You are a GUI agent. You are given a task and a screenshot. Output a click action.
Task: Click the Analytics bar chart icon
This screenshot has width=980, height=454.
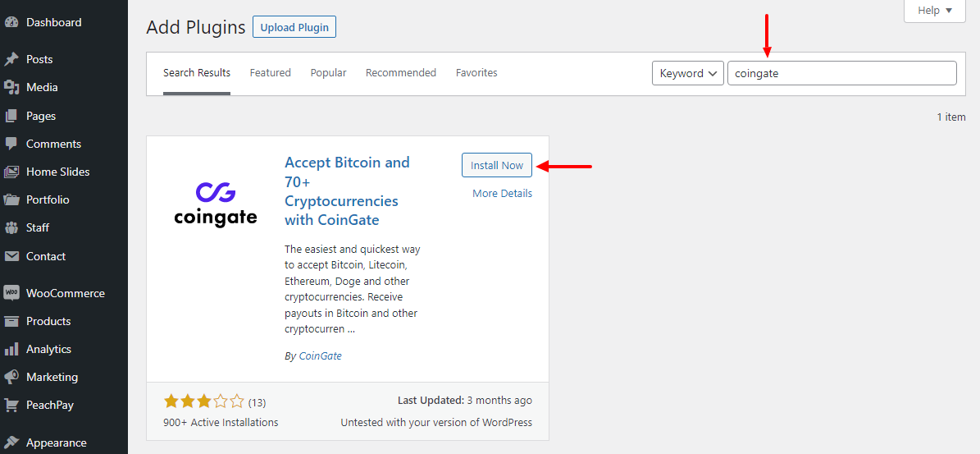point(11,349)
